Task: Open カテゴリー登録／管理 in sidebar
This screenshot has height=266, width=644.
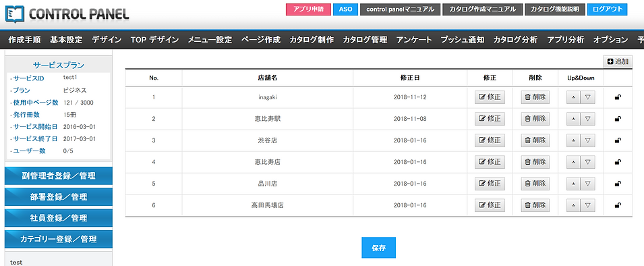Action: (x=58, y=239)
